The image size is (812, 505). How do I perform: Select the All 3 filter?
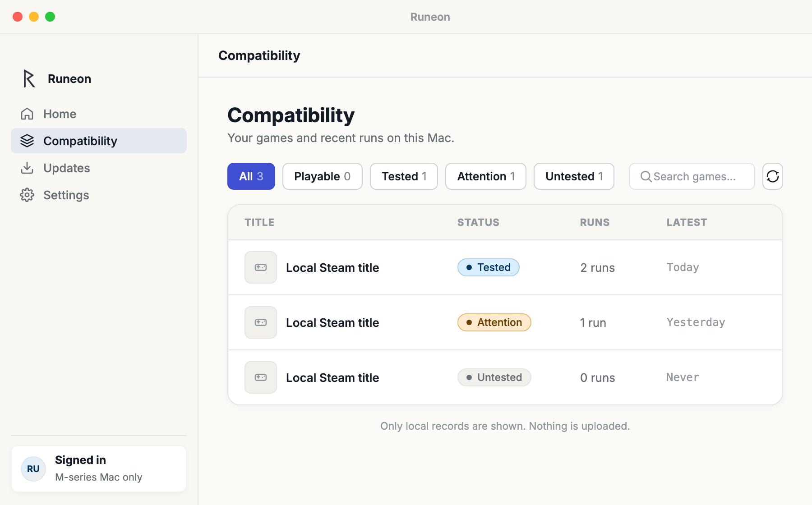(251, 176)
